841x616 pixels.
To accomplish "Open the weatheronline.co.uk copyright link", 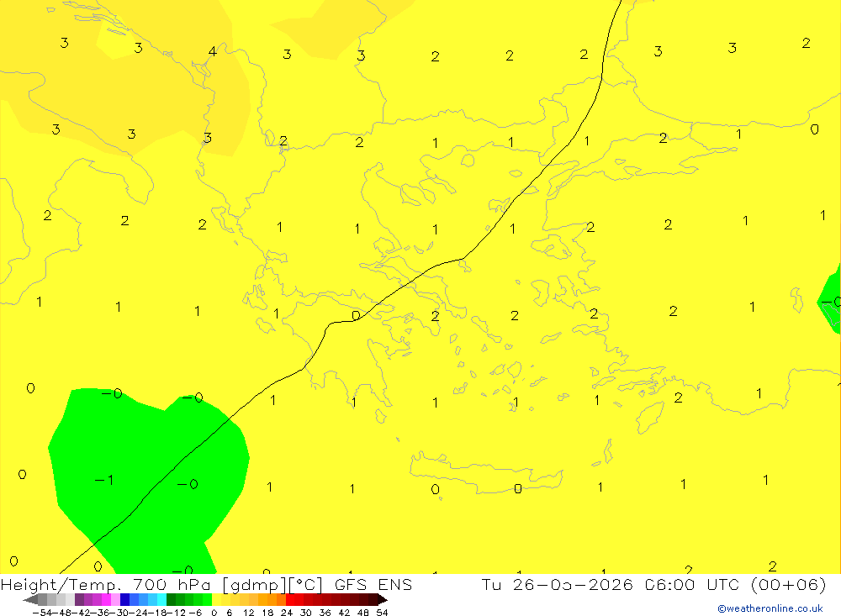I will 770,608.
